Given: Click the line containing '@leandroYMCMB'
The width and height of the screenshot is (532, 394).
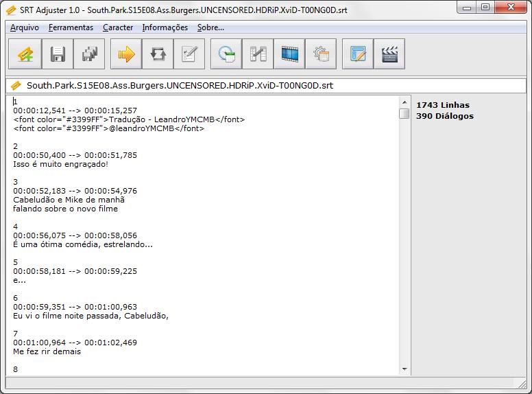Looking at the screenshot, I should [x=108, y=128].
